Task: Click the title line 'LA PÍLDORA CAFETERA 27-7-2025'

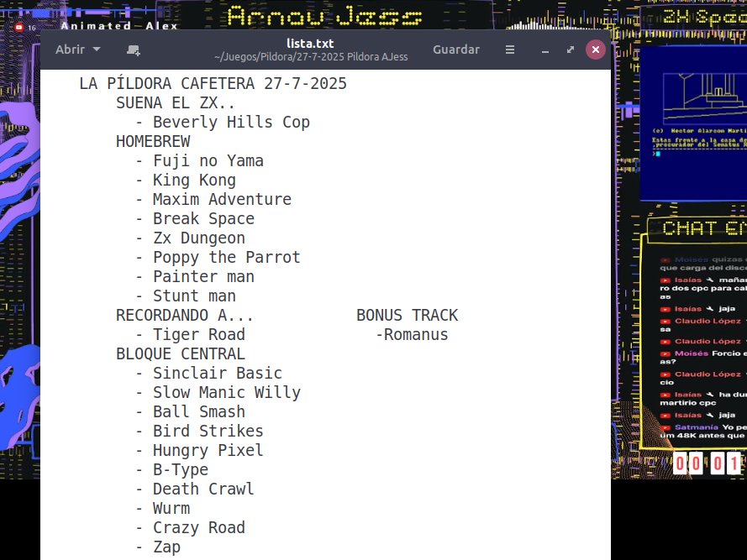Action: [x=213, y=83]
